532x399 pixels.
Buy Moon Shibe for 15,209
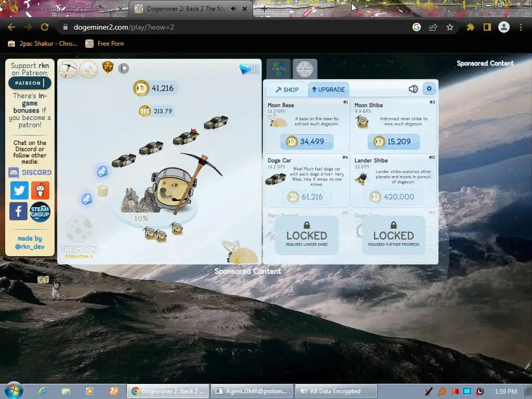pos(394,141)
